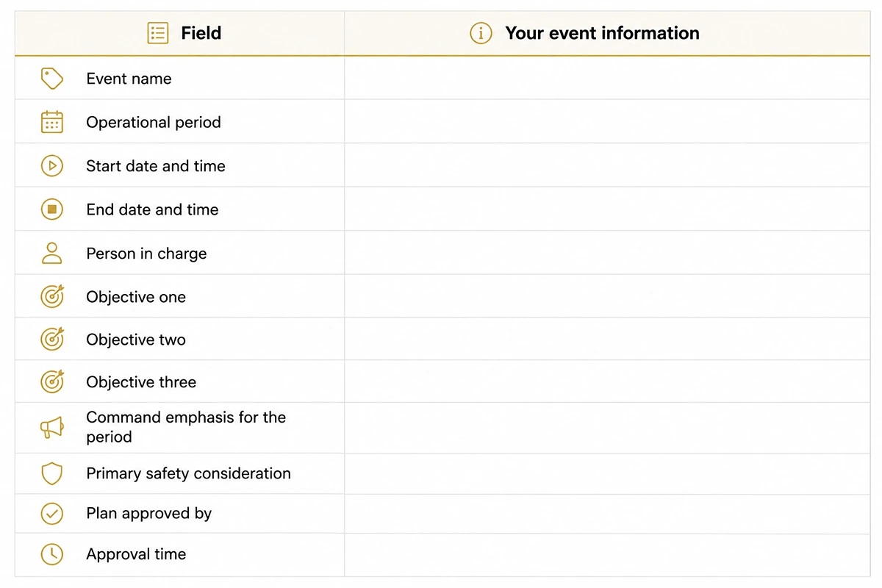Click the Person in charge information cell
Image resolution: width=882 pixels, height=588 pixels.
[x=607, y=253]
